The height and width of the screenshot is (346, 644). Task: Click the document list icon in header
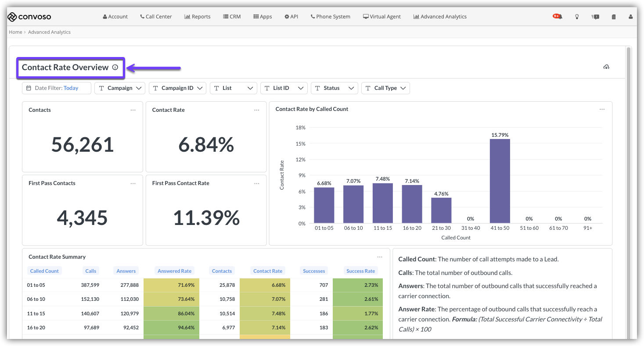pyautogui.click(x=613, y=17)
